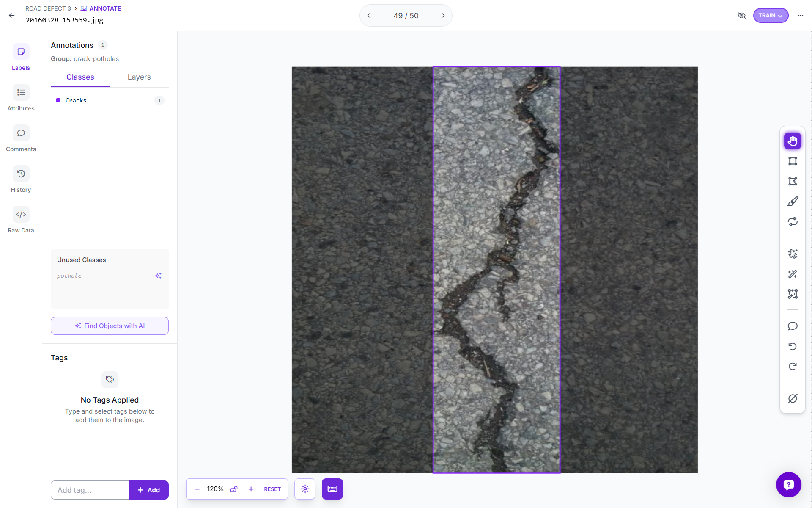
Task: Click the Add tag input field
Action: tap(90, 490)
